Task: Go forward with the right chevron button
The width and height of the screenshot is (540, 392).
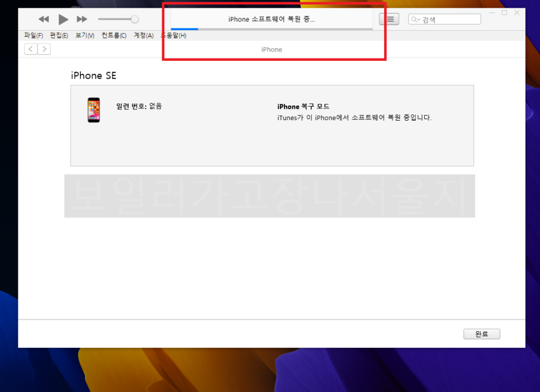Action: tap(44, 49)
